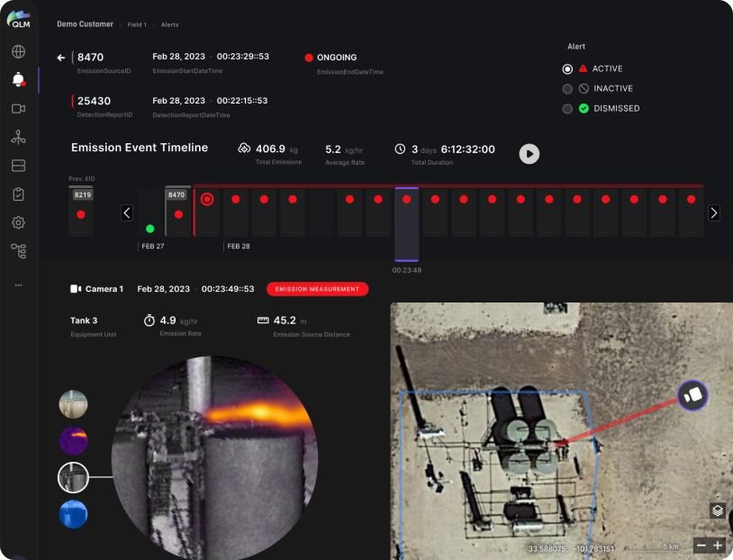
Task: Filter by DISMISSED alerts
Action: (x=567, y=108)
